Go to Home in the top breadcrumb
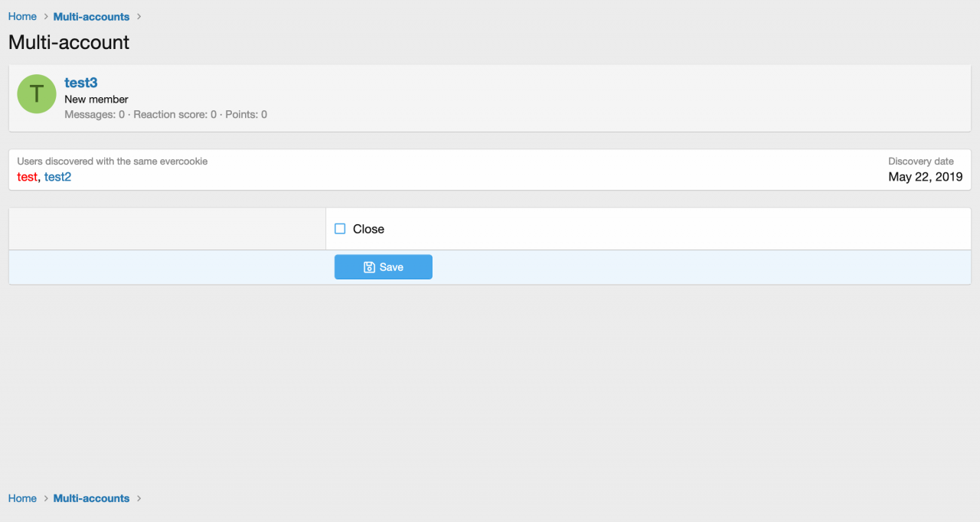Viewport: 980px width, 522px height. [22, 17]
